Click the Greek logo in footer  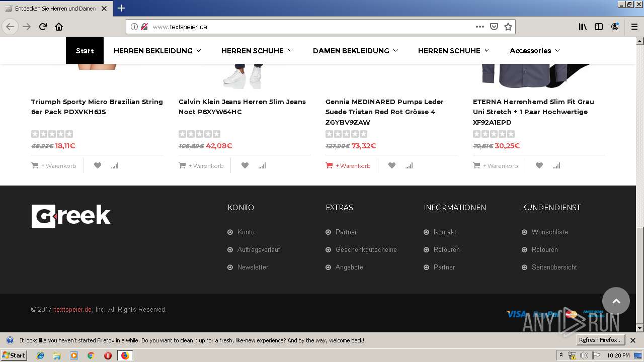tap(71, 216)
